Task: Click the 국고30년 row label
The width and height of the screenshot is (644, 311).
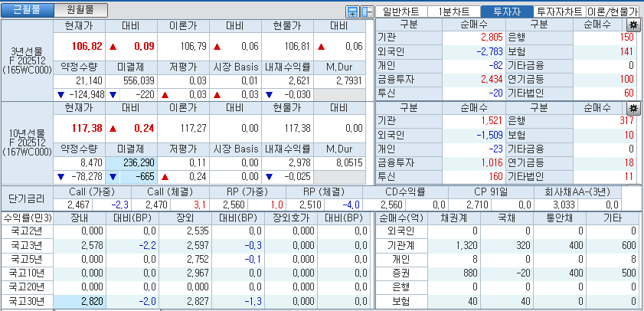Action: tap(27, 302)
